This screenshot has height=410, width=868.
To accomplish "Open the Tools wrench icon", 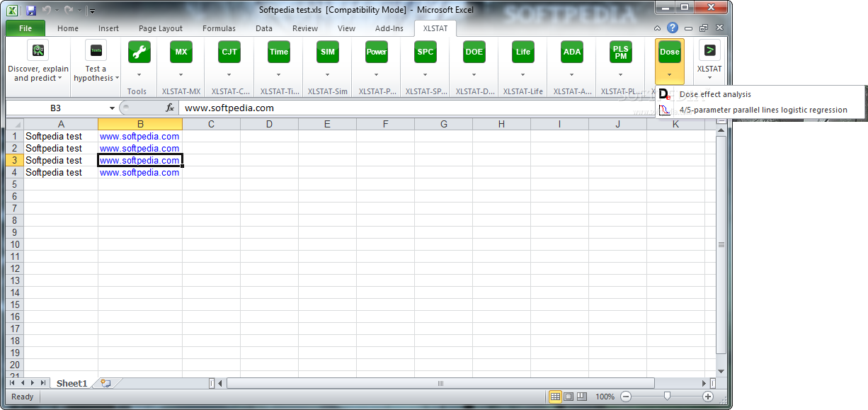I will [x=139, y=52].
